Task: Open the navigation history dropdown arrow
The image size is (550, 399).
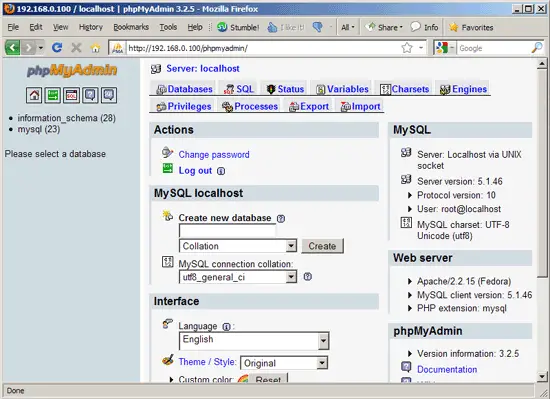Action: tap(41, 48)
